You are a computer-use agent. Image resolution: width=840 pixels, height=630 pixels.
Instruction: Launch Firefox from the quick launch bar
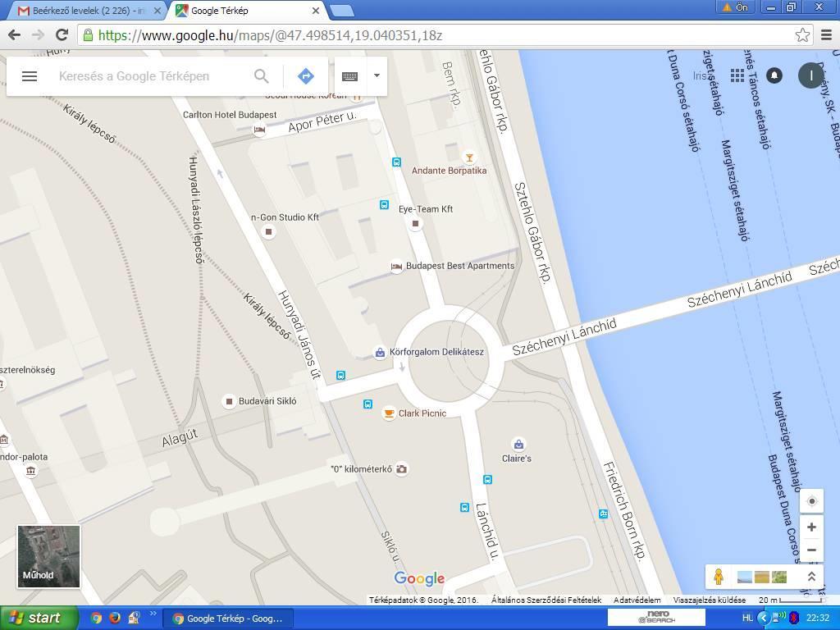coord(115,619)
